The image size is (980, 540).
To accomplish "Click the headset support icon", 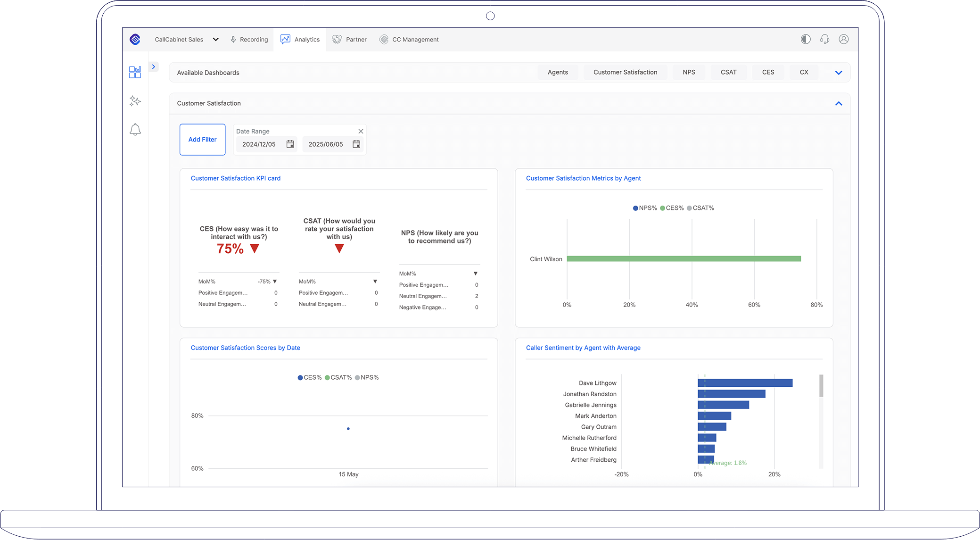I will (824, 40).
